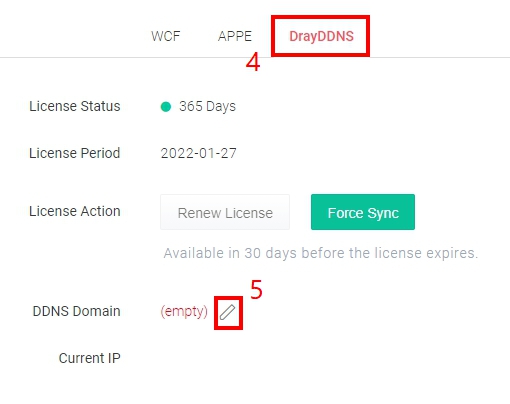Click the License Status label

(75, 106)
